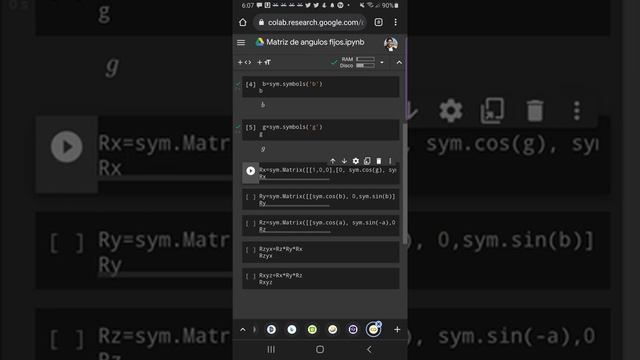Tap the Android recent apps button
The width and height of the screenshot is (640, 360).
pyautogui.click(x=271, y=349)
